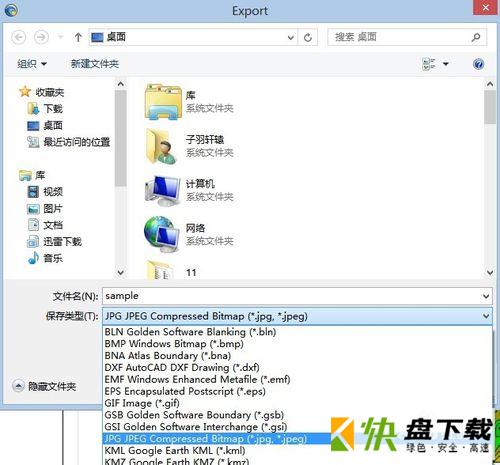Choose GIF Image format
Image resolution: width=500 pixels, height=465 pixels.
pyautogui.click(x=142, y=403)
